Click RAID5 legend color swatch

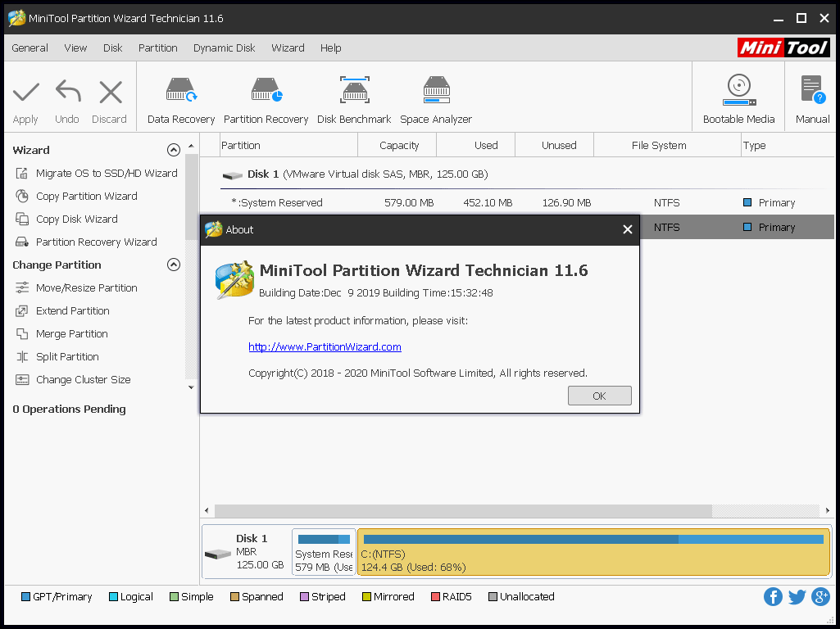pyautogui.click(x=435, y=597)
